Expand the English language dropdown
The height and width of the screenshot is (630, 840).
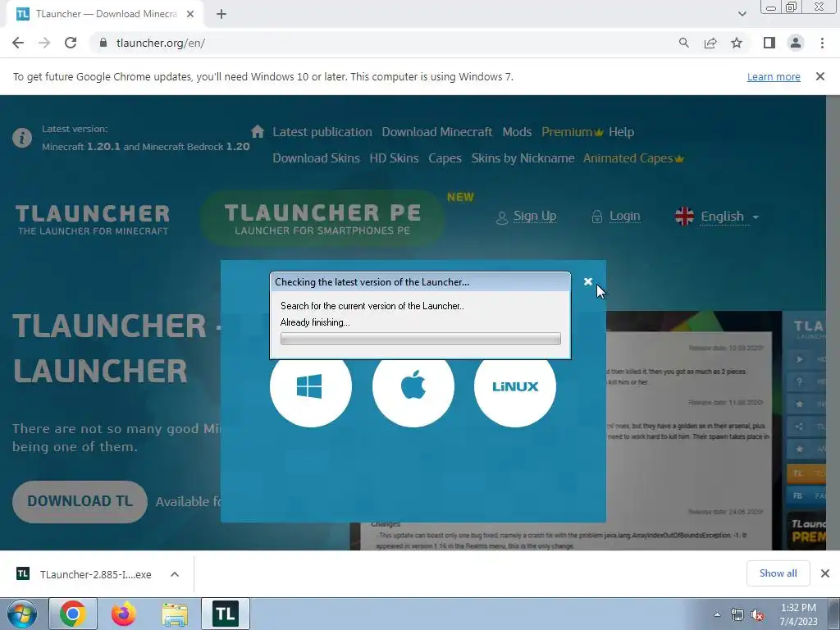coord(729,217)
